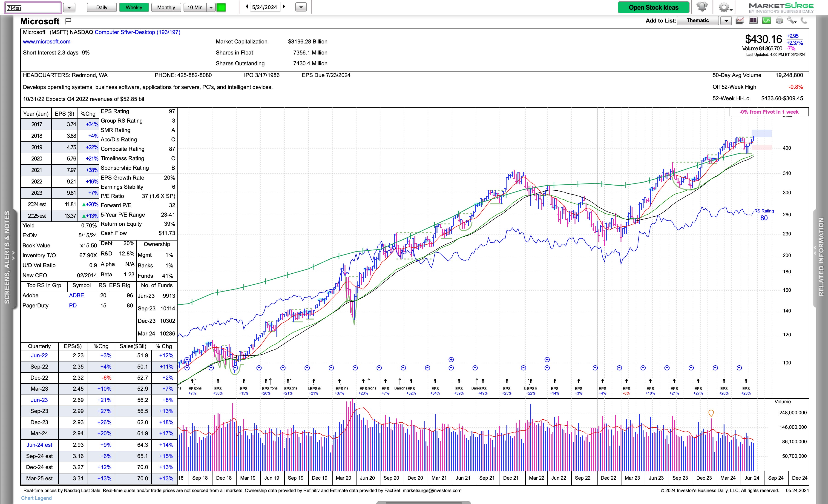Open the line chart view icon
The width and height of the screenshot is (828, 504).
[x=740, y=21]
